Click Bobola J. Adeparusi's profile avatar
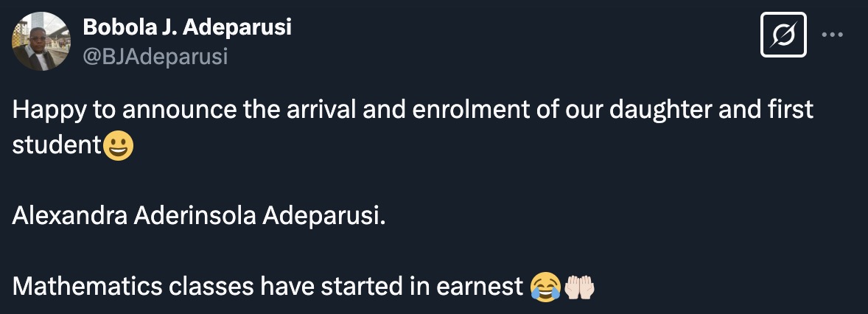This screenshot has width=868, height=314. tap(41, 41)
